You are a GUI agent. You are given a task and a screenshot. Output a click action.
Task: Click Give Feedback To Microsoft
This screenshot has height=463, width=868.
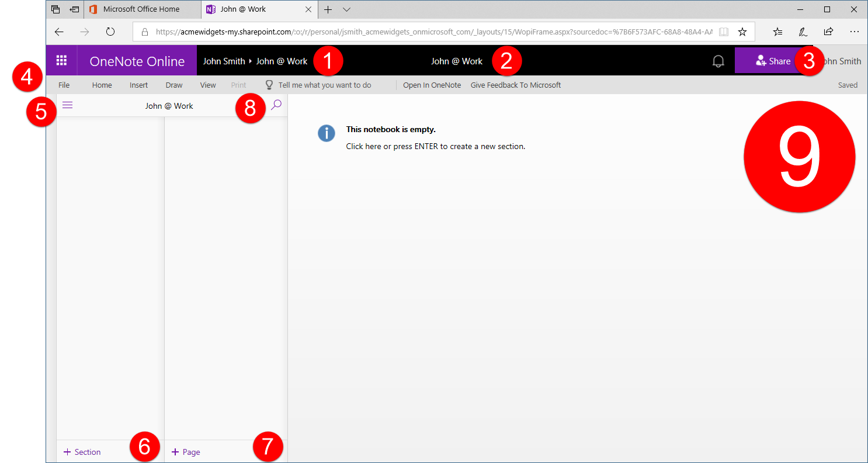coord(516,85)
